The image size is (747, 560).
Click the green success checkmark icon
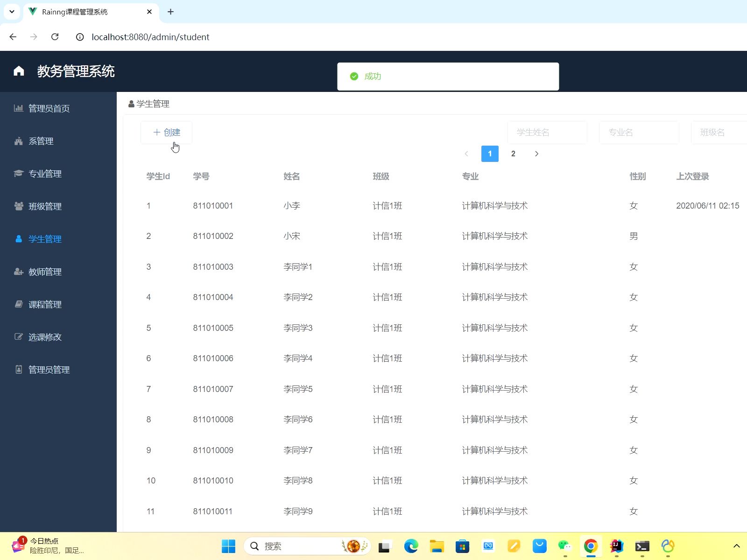pyautogui.click(x=354, y=76)
